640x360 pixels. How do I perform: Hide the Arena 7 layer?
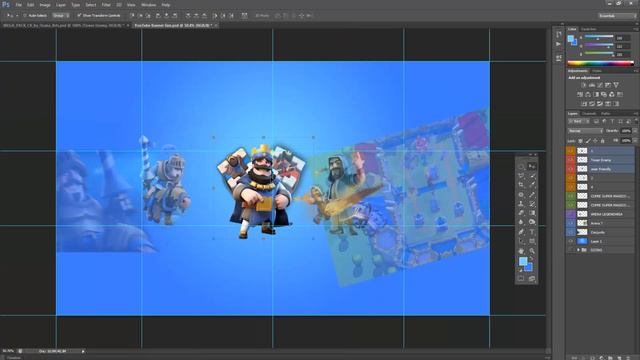570,223
